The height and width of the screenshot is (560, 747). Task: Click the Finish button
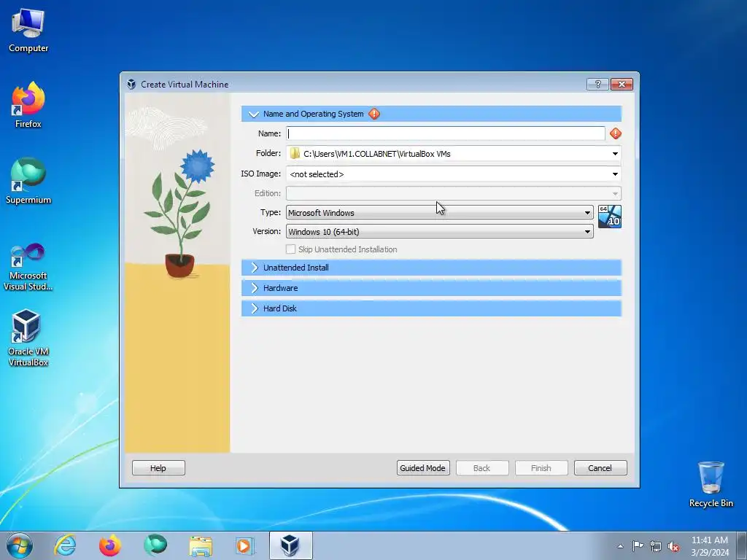point(541,468)
